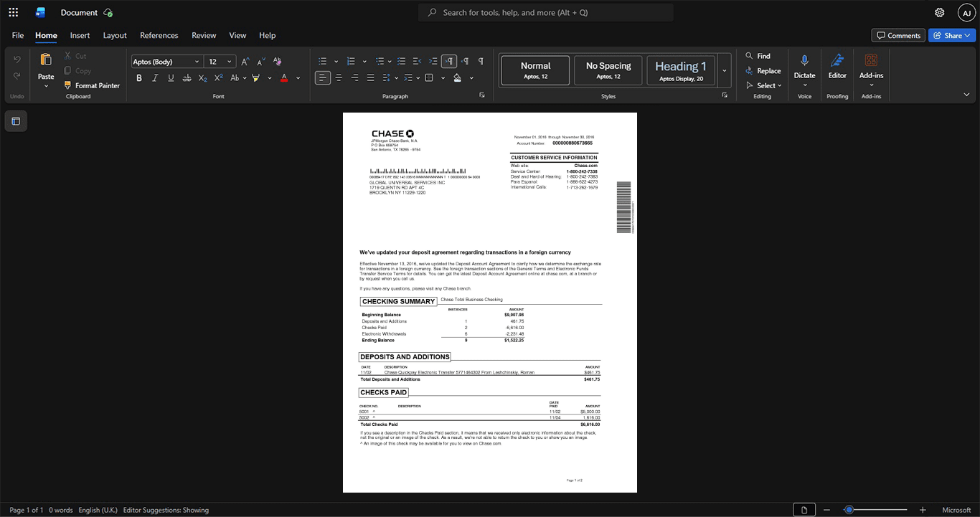Click the checklist icon in Paragraph group

[402, 62]
